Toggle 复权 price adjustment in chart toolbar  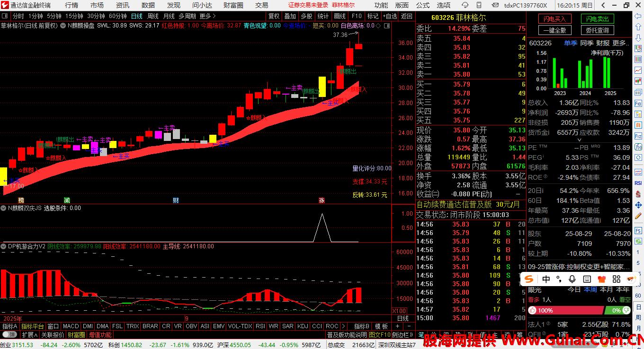274,16
